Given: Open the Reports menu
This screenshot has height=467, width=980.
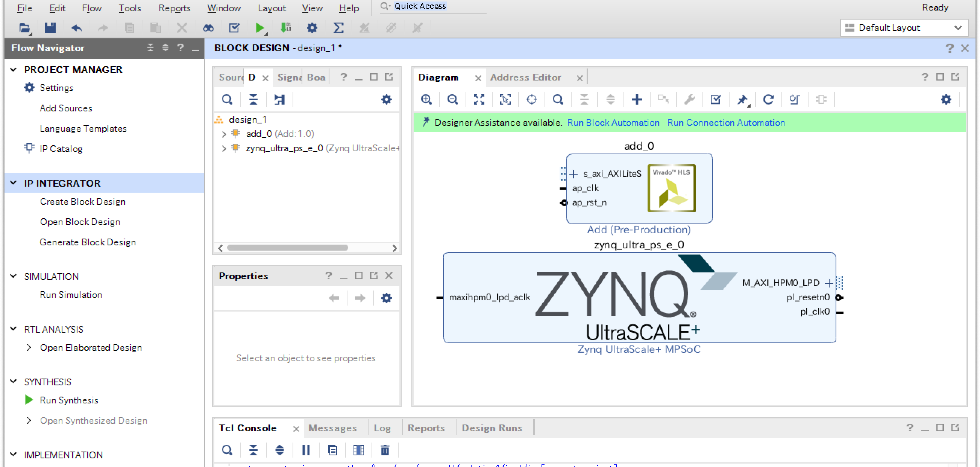Looking at the screenshot, I should [174, 8].
